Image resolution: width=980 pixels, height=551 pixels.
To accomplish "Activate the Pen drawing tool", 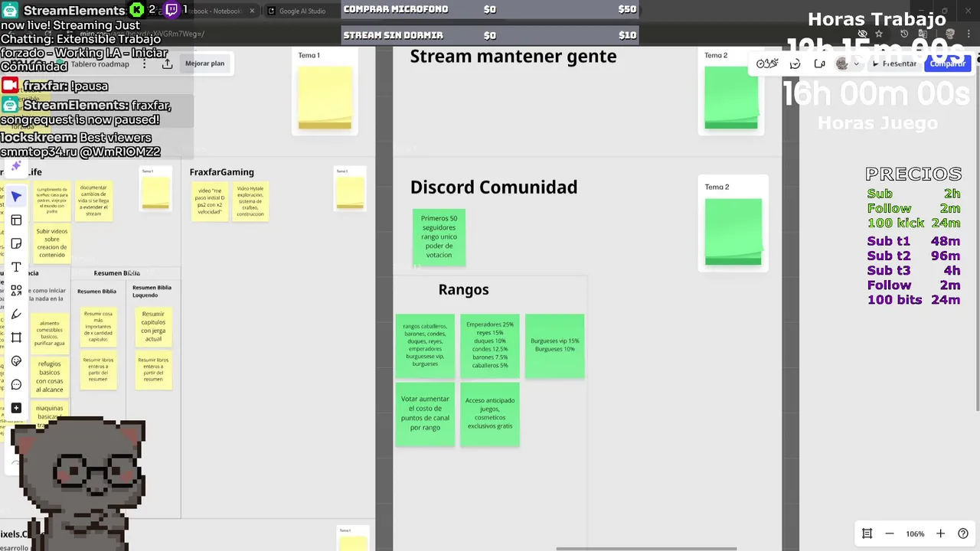I will [x=16, y=314].
